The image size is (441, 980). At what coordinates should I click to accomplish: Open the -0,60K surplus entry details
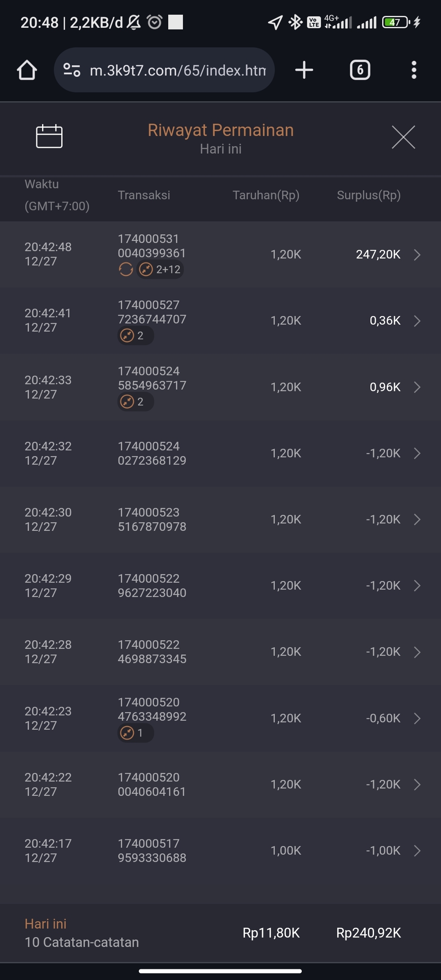[x=417, y=718]
